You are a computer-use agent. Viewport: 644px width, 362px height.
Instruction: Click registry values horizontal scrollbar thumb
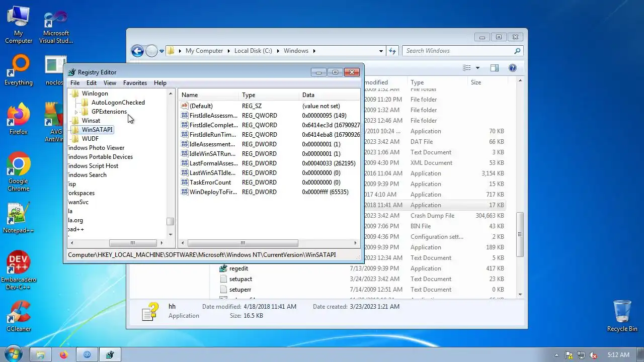[x=243, y=243]
